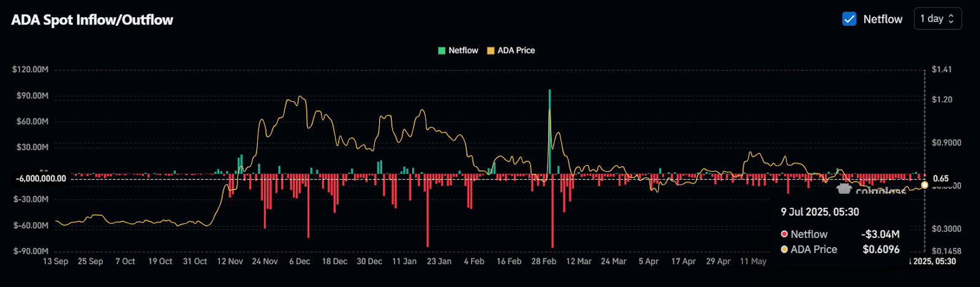Toggle the ADA Price legend series
The width and height of the screenshot is (980, 287).
click(x=511, y=50)
